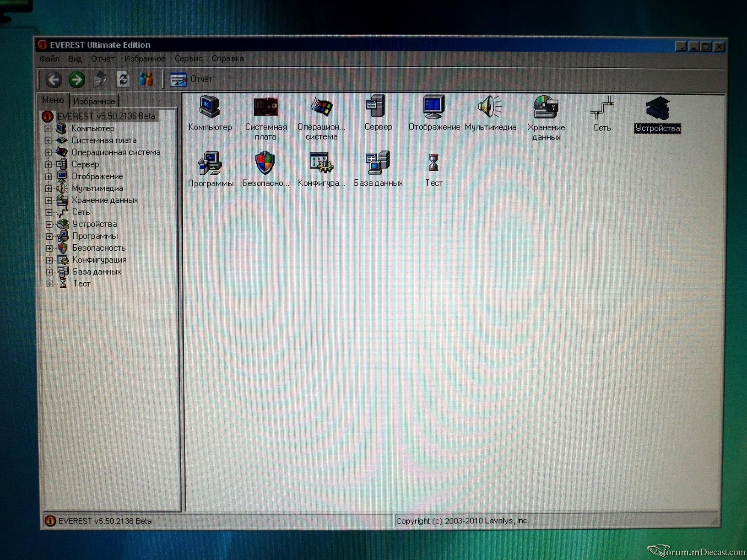747x560 pixels.
Task: Open the Файл menu
Action: [49, 59]
